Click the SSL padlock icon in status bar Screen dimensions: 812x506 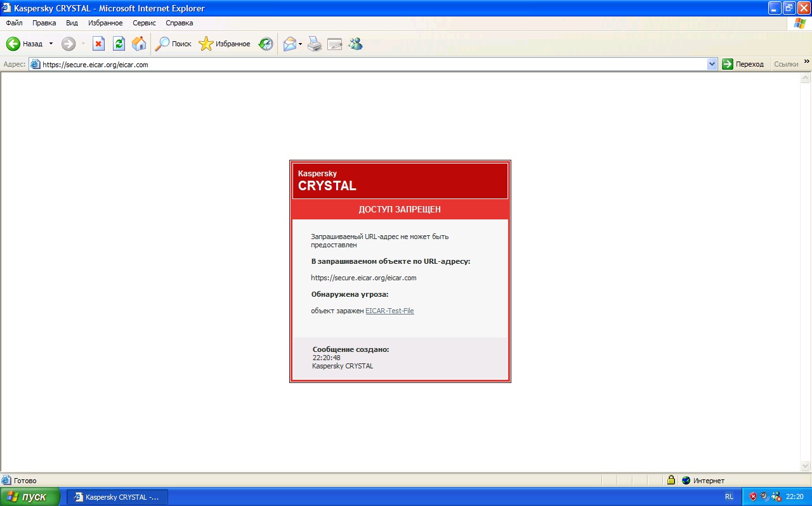tap(671, 480)
